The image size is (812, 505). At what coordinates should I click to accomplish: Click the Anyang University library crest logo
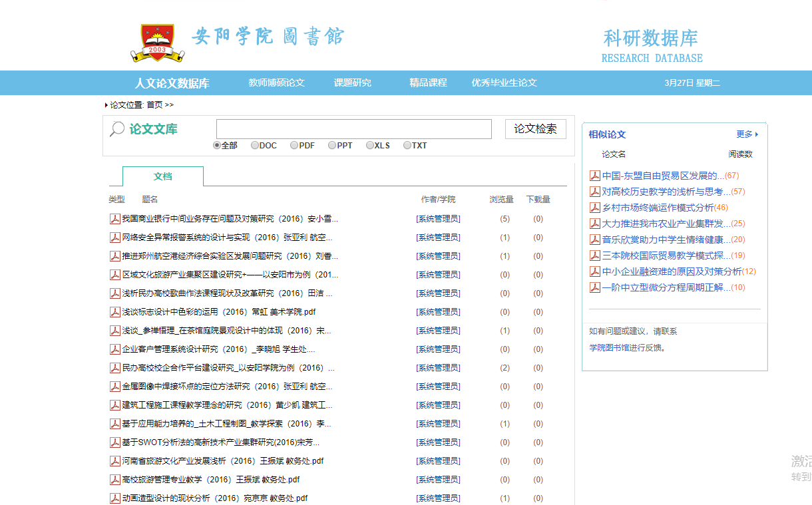[157, 43]
